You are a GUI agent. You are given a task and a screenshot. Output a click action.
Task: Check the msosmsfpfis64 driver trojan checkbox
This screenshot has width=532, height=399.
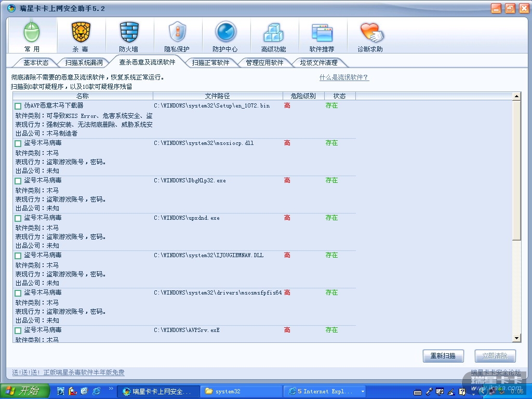coord(18,293)
